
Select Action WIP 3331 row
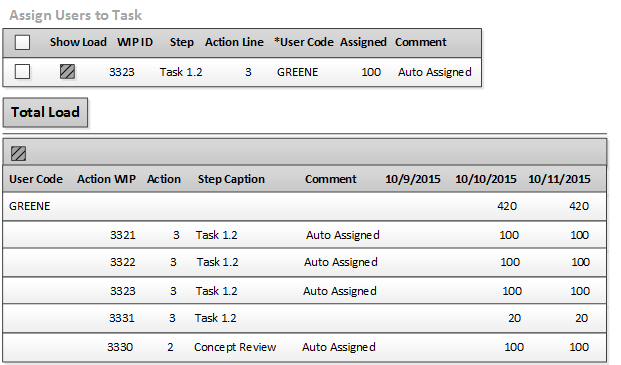point(304,318)
